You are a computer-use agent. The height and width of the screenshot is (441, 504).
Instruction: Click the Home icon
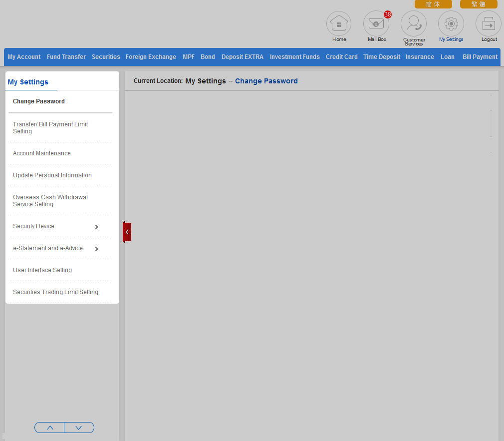(x=339, y=24)
